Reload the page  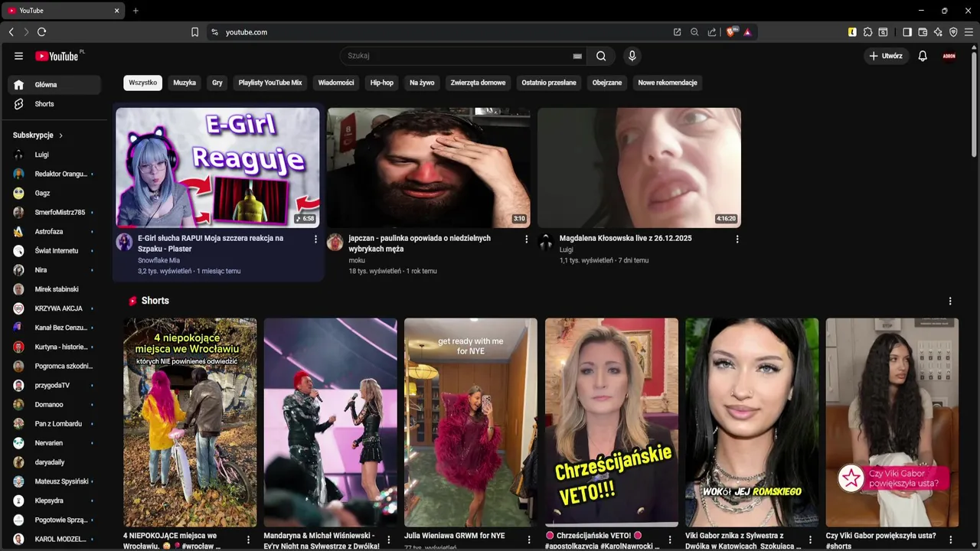coord(41,32)
